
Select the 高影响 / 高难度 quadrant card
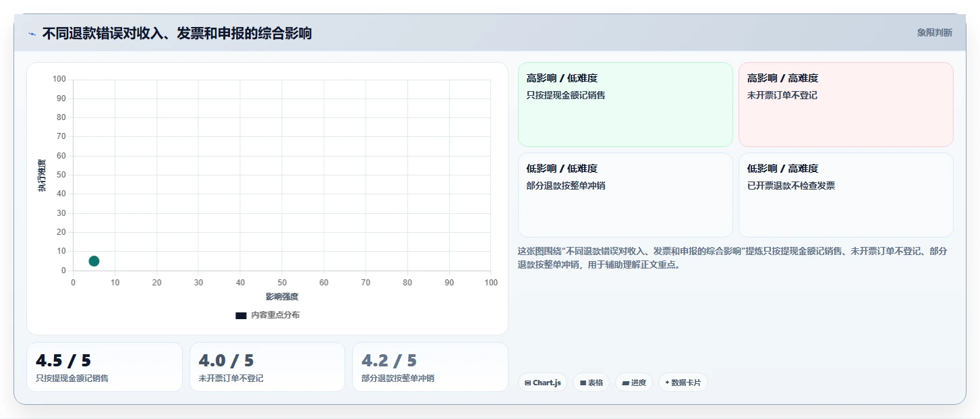point(846,104)
